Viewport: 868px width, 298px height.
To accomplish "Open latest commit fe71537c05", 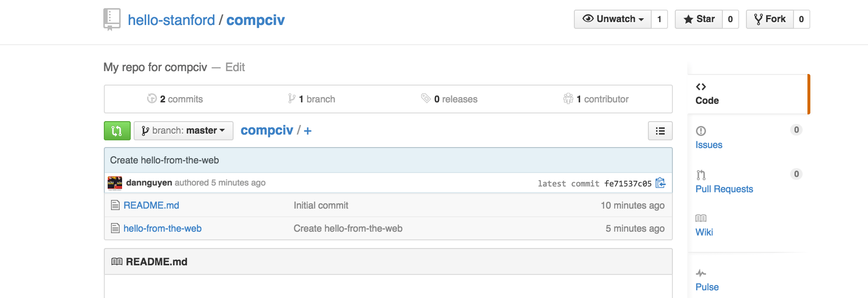I will [x=628, y=184].
